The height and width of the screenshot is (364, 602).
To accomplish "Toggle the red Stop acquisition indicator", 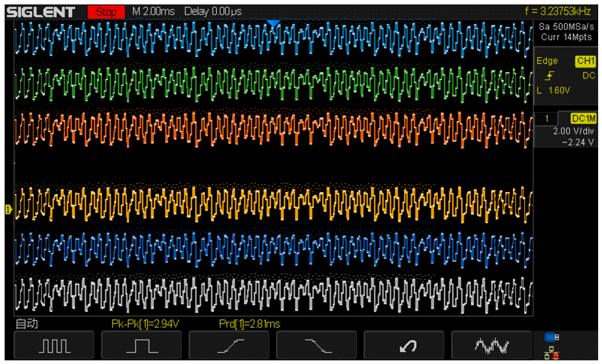I will [106, 12].
